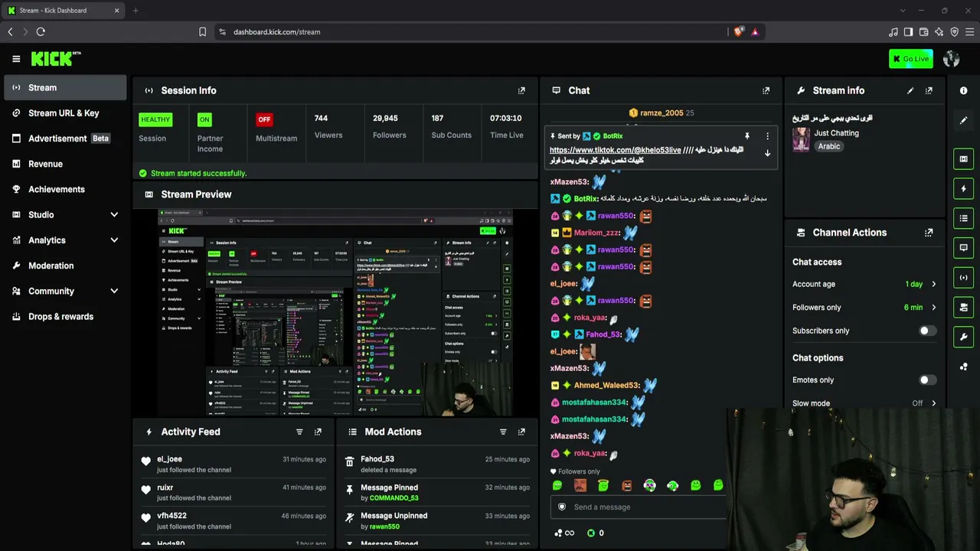Click the profile avatar in header
Screen dimensions: 980x551
(952, 59)
